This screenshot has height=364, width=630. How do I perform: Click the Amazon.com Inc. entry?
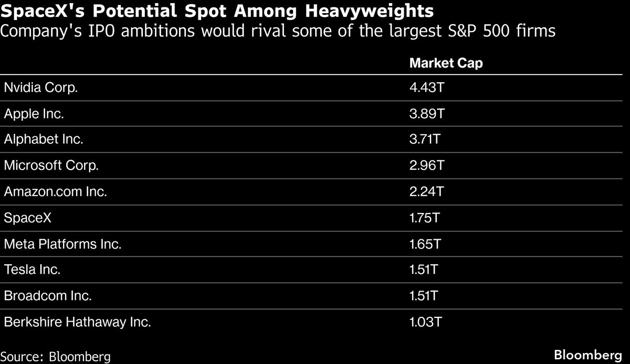pyautogui.click(x=55, y=192)
